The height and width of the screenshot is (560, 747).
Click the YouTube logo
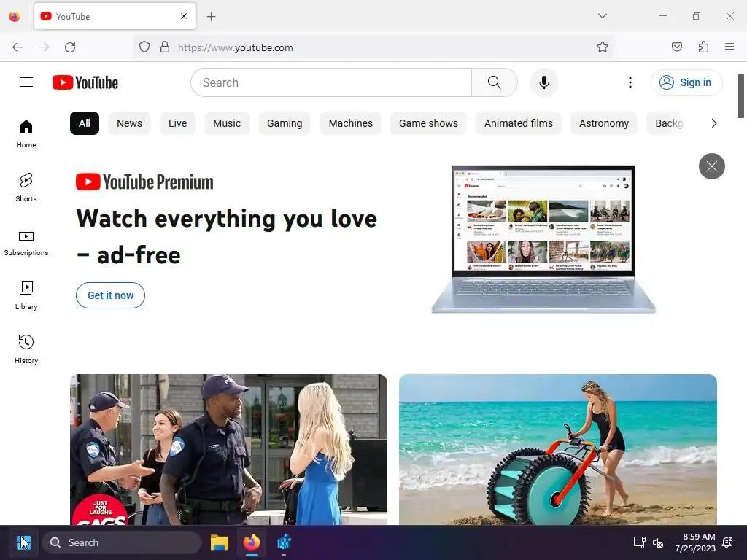[x=85, y=82]
